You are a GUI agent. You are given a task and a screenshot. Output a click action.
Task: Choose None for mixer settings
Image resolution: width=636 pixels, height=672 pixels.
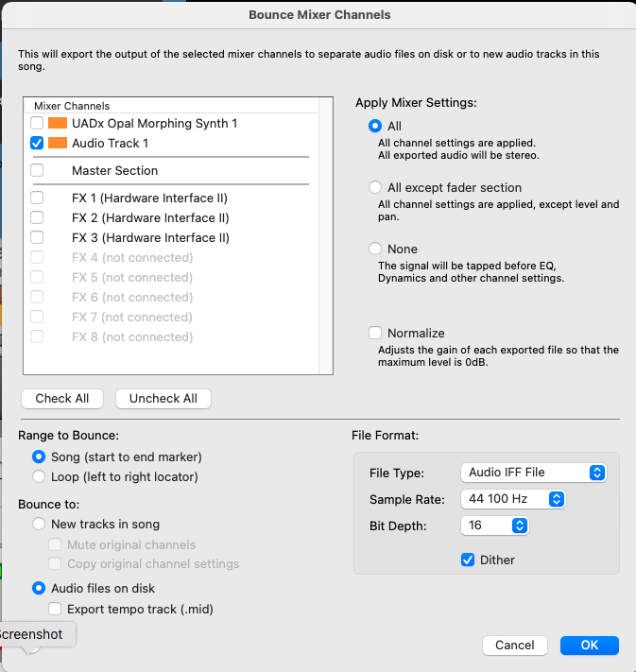tap(375, 249)
